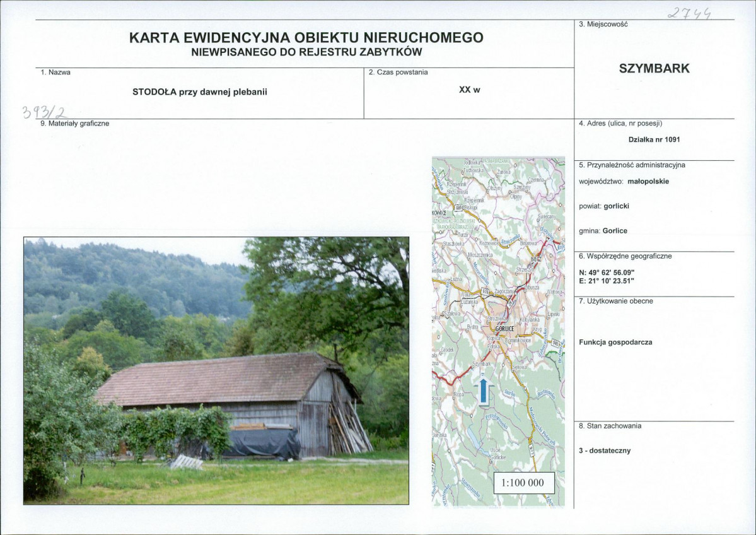Select the powiat value 'gorlicki'
Viewport: 756px width, 535px height.
[616, 206]
